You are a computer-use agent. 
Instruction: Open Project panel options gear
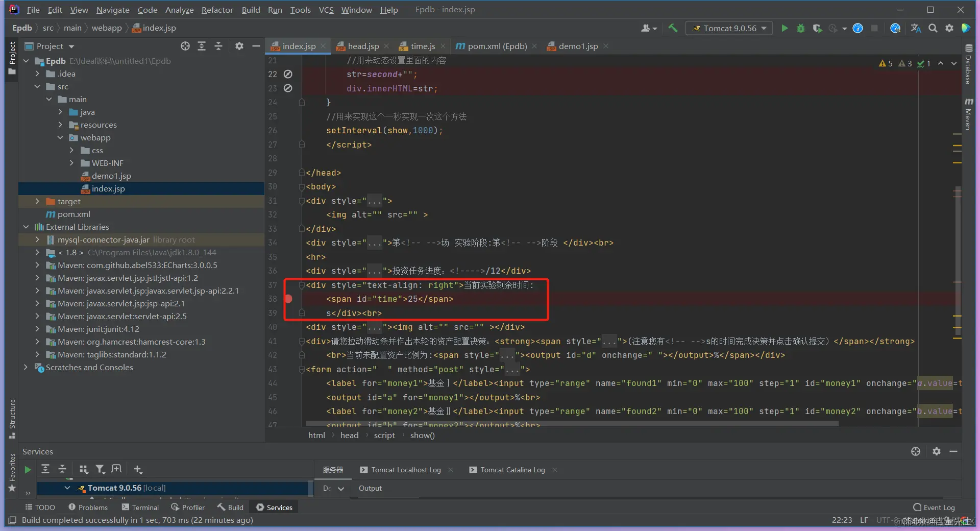239,46
